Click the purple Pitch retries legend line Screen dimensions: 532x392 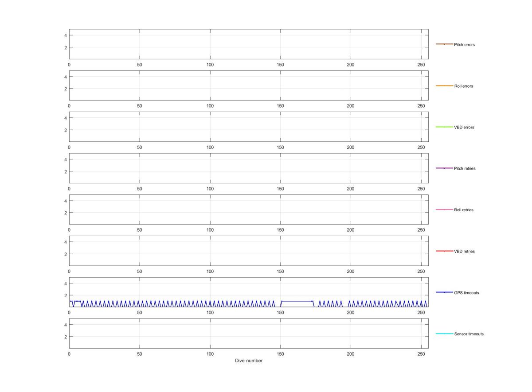[444, 168]
